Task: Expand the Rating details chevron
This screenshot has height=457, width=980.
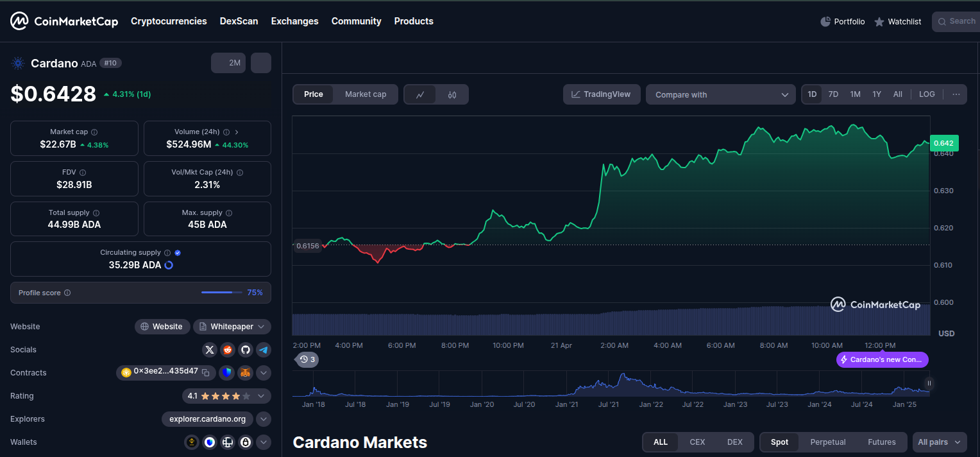Action: [x=261, y=396]
